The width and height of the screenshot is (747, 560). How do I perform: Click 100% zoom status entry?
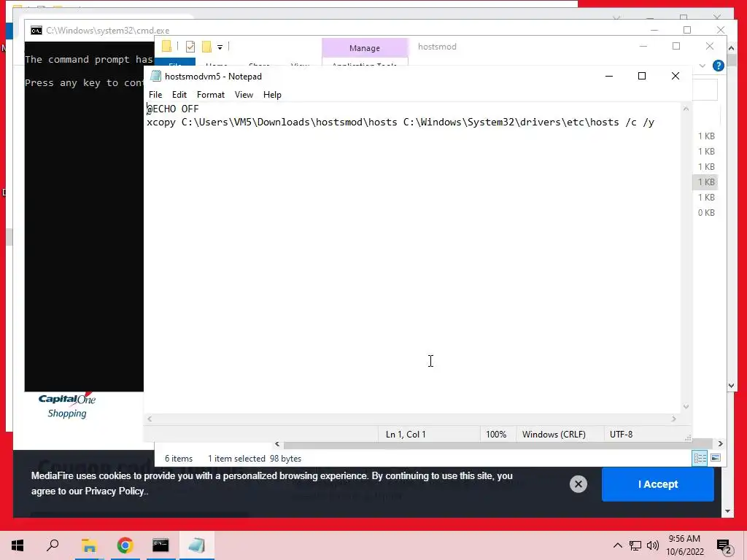click(496, 435)
